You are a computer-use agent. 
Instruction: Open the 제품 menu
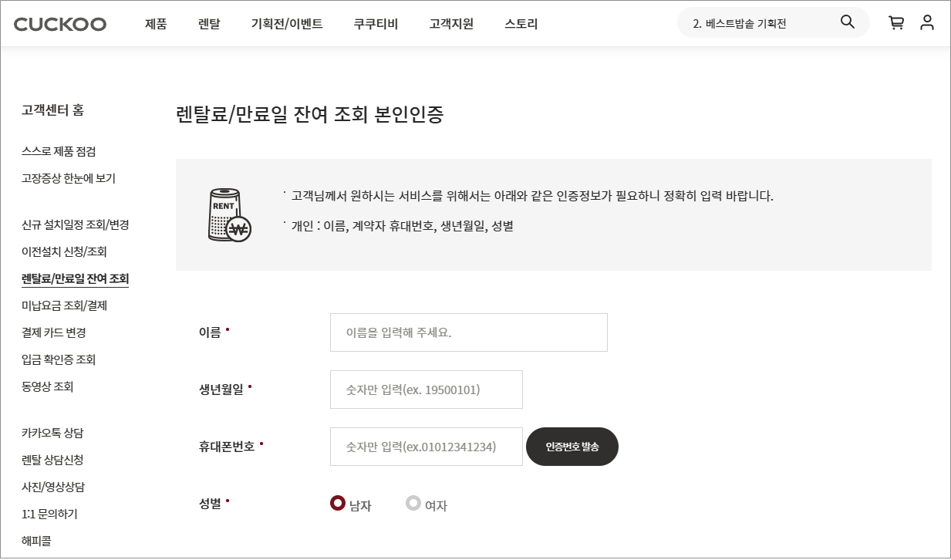[156, 23]
